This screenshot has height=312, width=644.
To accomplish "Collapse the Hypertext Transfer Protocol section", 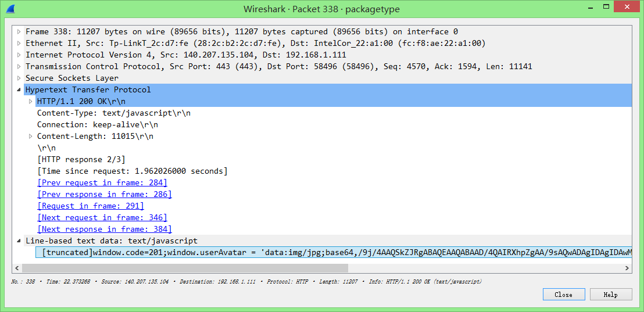I will point(19,89).
